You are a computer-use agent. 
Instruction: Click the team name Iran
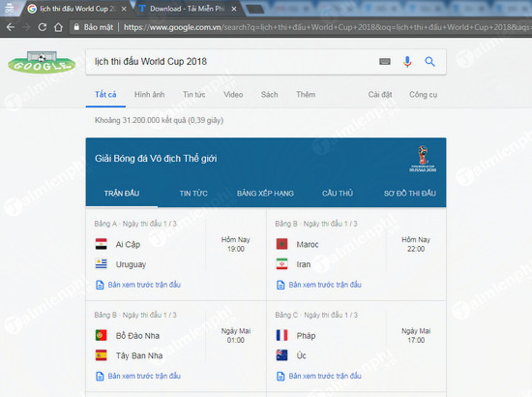304,264
